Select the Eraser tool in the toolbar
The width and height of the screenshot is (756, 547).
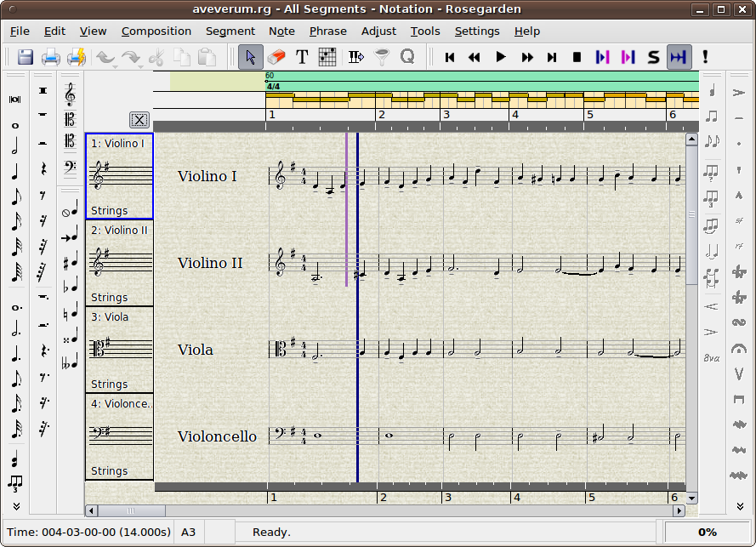[x=276, y=57]
